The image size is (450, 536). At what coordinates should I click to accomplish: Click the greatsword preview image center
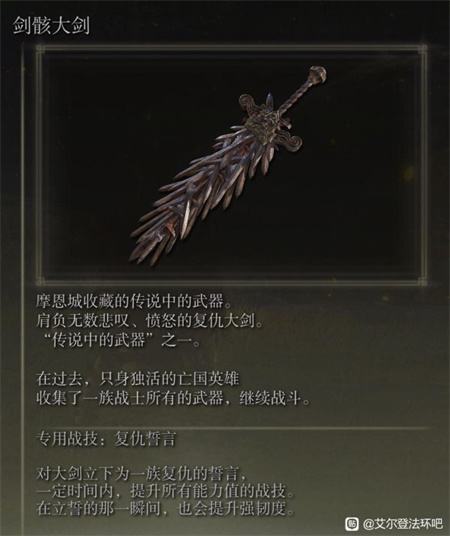(x=231, y=165)
